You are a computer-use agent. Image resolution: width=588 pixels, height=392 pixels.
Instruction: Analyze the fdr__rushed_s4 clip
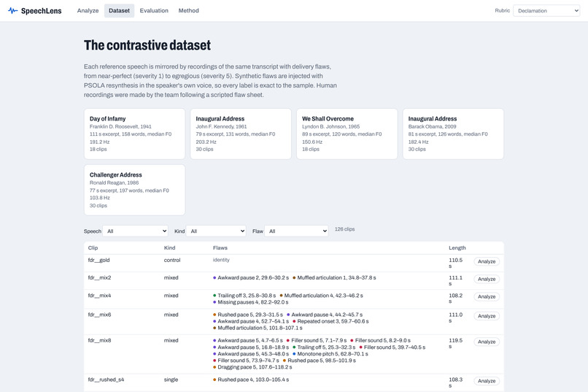coord(487,381)
